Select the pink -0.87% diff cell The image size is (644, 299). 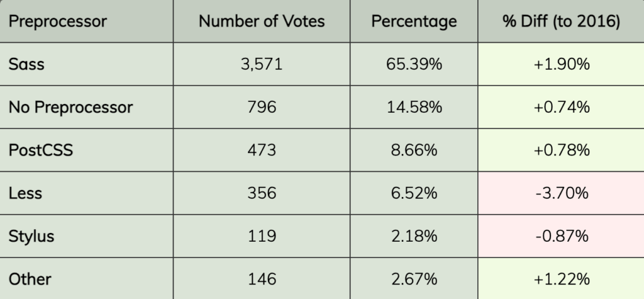561,236
